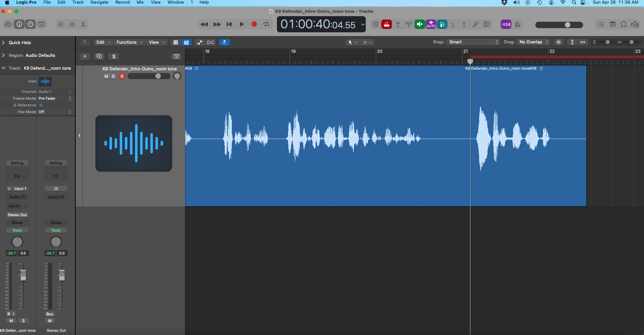Toggle the red Replace mode button
This screenshot has height=335, width=644.
387,24
